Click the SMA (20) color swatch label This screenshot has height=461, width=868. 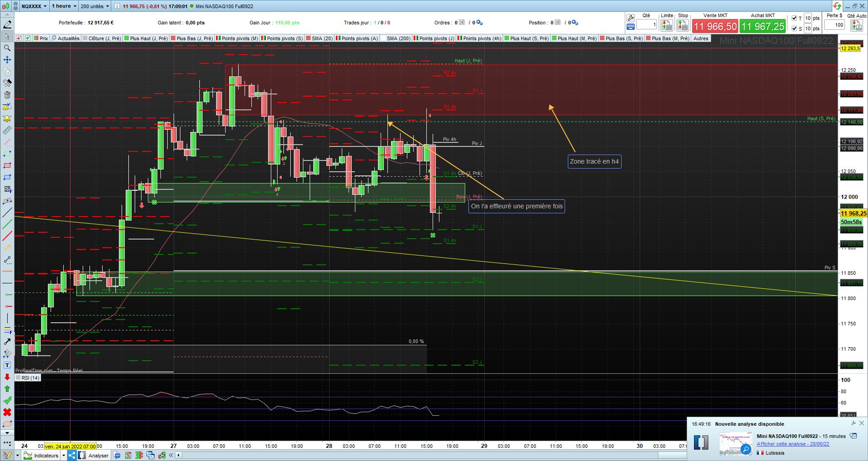pyautogui.click(x=319, y=38)
